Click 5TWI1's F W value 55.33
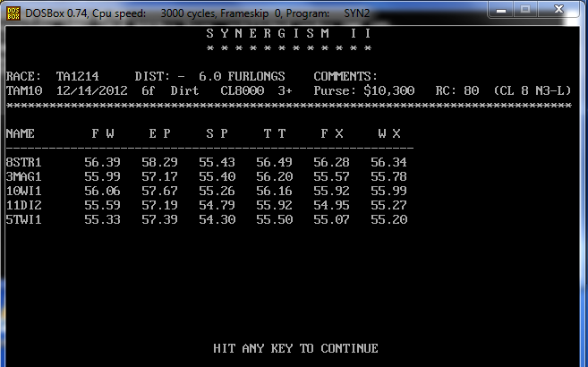The width and height of the screenshot is (588, 367). click(x=102, y=219)
